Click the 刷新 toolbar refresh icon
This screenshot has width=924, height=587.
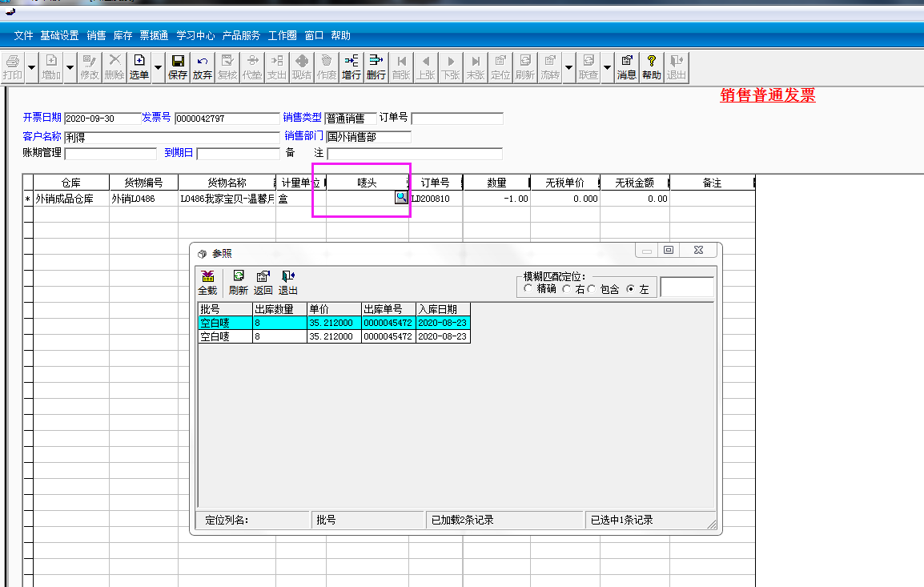525,67
